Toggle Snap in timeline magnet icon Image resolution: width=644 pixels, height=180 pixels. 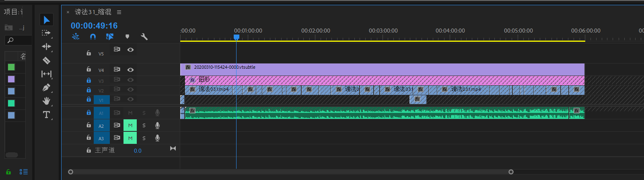coord(93,37)
